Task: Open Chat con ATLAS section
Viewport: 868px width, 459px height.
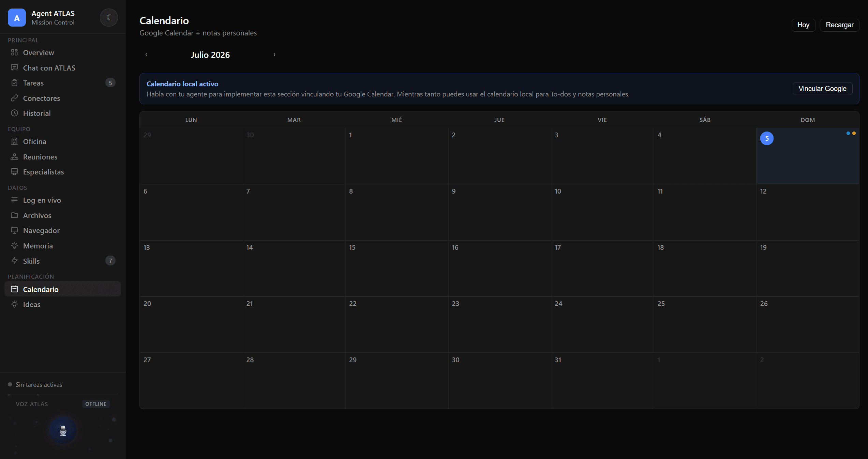Action: click(x=63, y=68)
